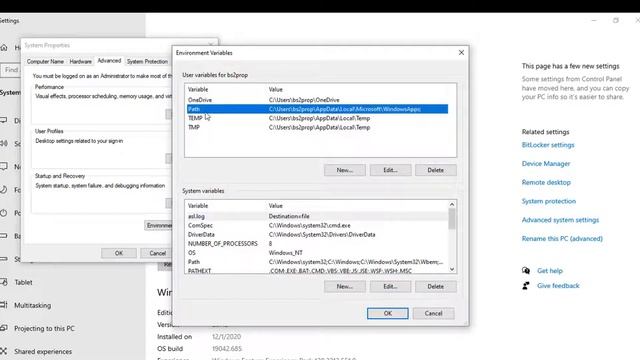
Task: Click the Settings Home icon
Action: pos(4,48)
